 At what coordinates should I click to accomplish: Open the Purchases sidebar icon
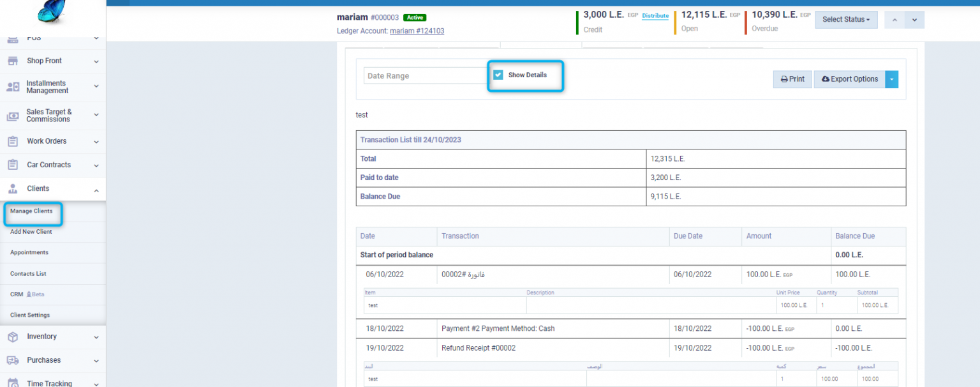(12, 360)
